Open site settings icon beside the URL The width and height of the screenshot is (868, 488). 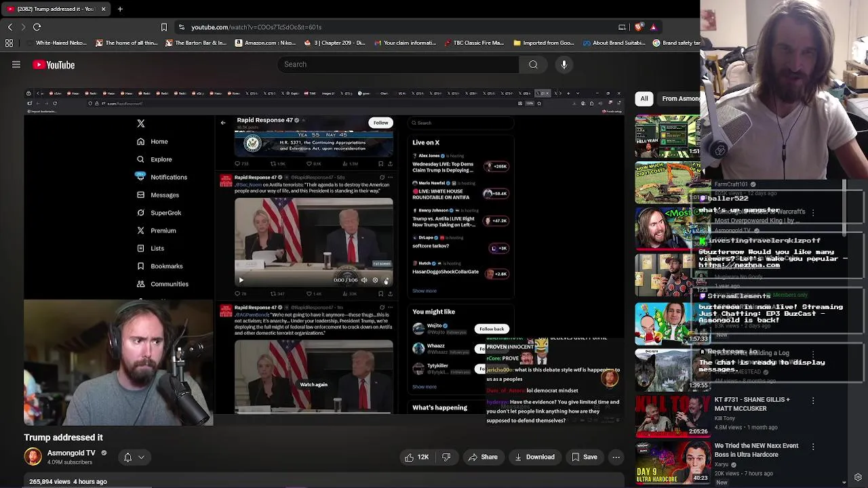(x=181, y=27)
